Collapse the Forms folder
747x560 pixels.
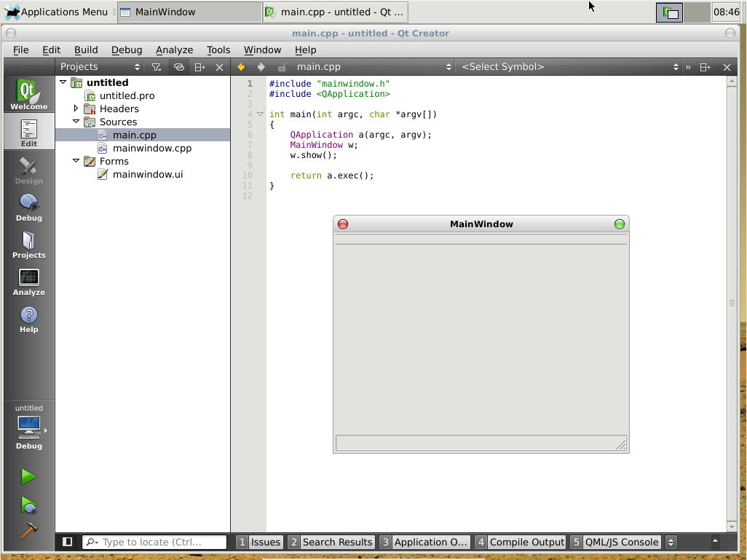[76, 161]
